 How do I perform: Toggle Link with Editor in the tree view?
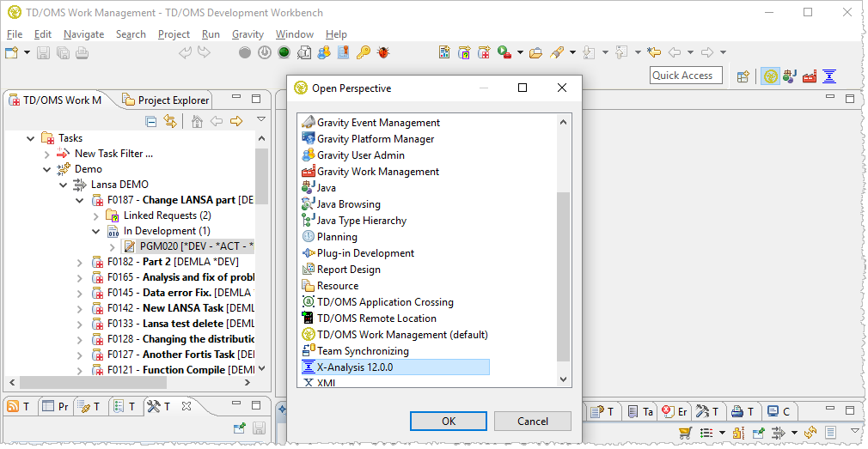[x=170, y=121]
